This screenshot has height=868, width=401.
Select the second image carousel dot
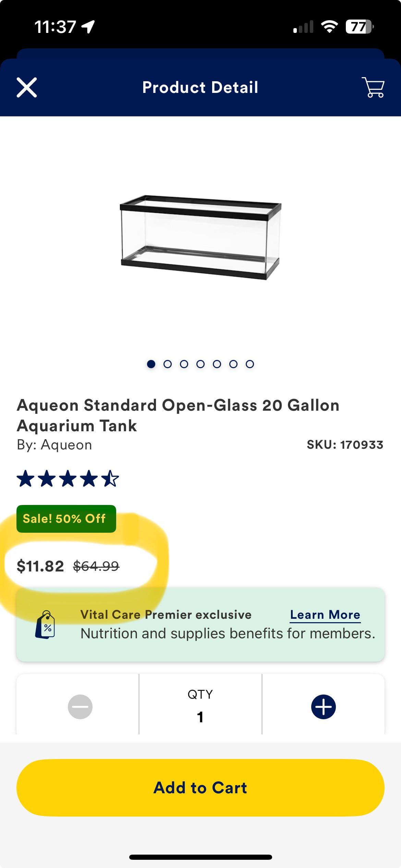coord(168,364)
